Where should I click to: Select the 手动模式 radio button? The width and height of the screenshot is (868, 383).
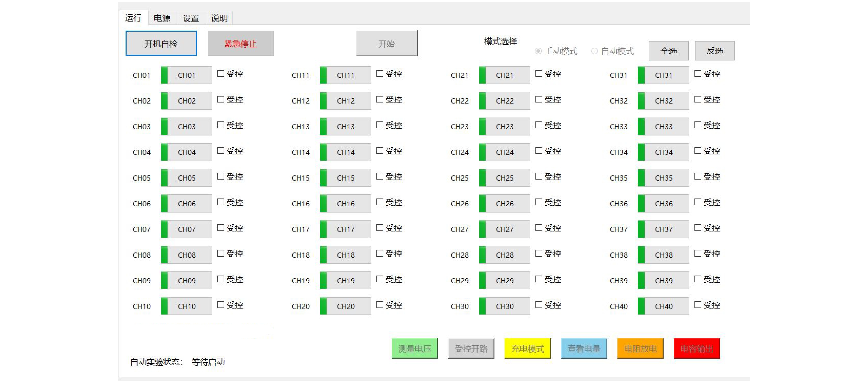[538, 51]
